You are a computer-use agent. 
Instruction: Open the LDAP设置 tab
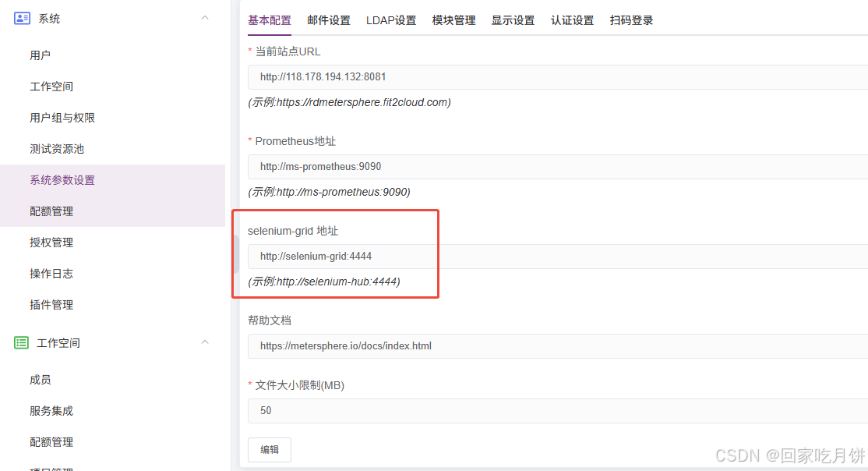pos(391,20)
